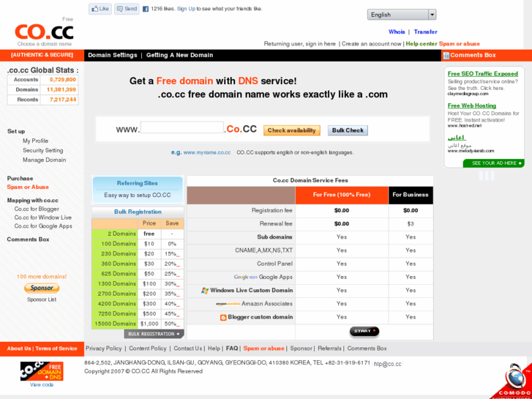Viewport: 532px width, 399px height.
Task: Click SEE YOUR AD HERE button
Action: [494, 163]
